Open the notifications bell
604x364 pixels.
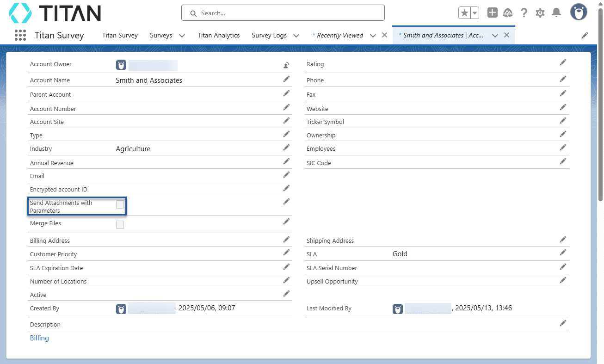[556, 13]
